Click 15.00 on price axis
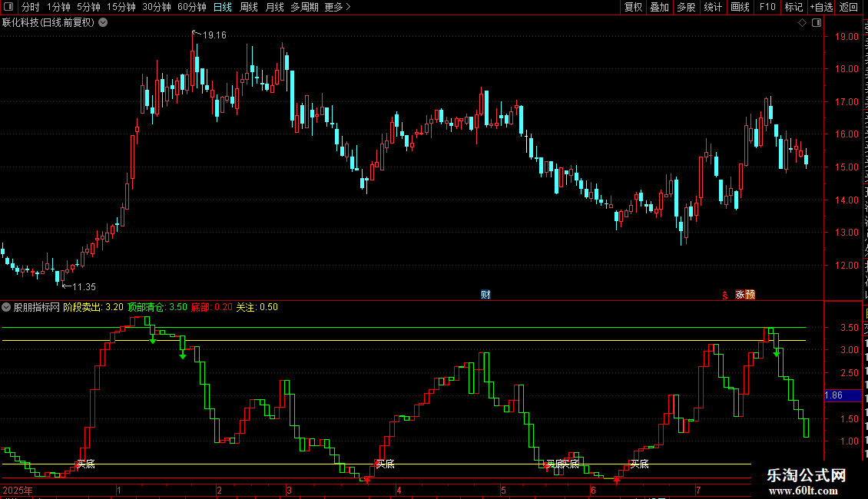This screenshot has height=499, width=868. point(846,167)
